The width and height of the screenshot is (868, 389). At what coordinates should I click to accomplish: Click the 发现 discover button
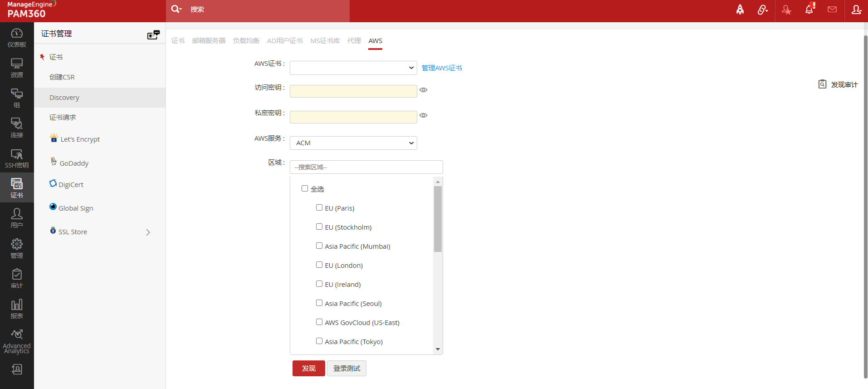coord(309,368)
